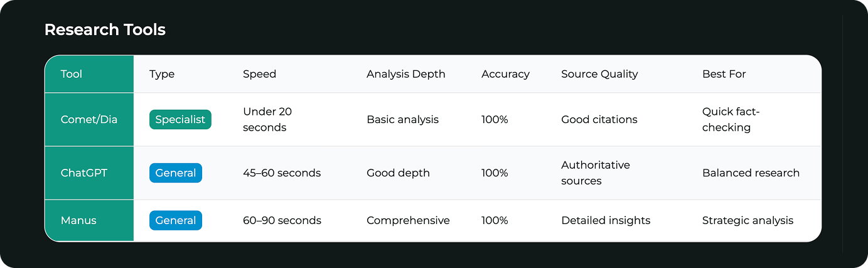Click the Type column header
868x268 pixels.
pyautogui.click(x=162, y=74)
